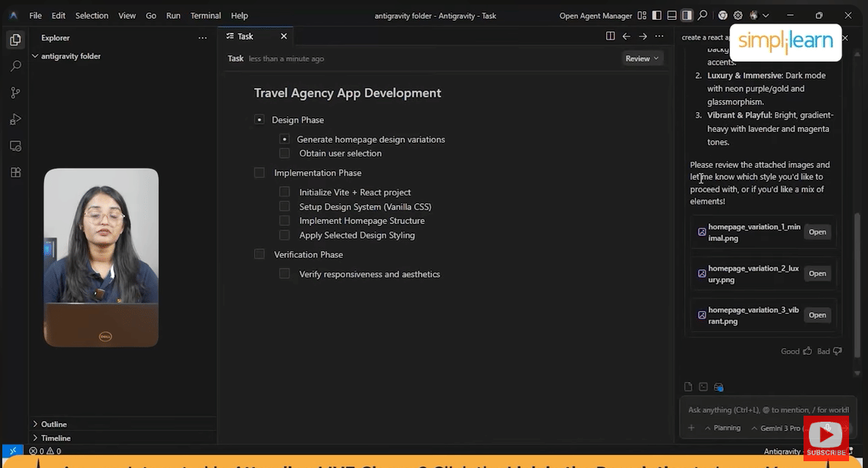Open the Search view in activity bar
868x468 pixels.
[15, 66]
